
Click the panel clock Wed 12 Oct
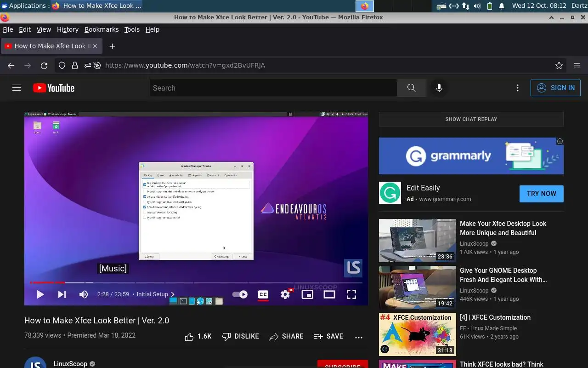(539, 6)
